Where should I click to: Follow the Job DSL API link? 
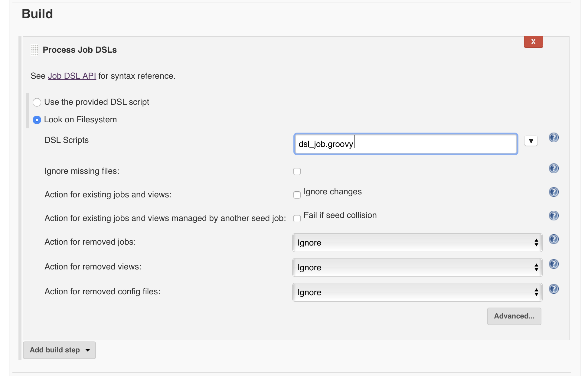72,76
